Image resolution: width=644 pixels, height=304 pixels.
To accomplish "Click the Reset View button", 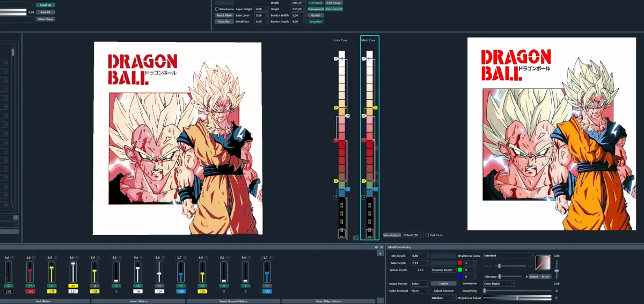I will pos(224,15).
